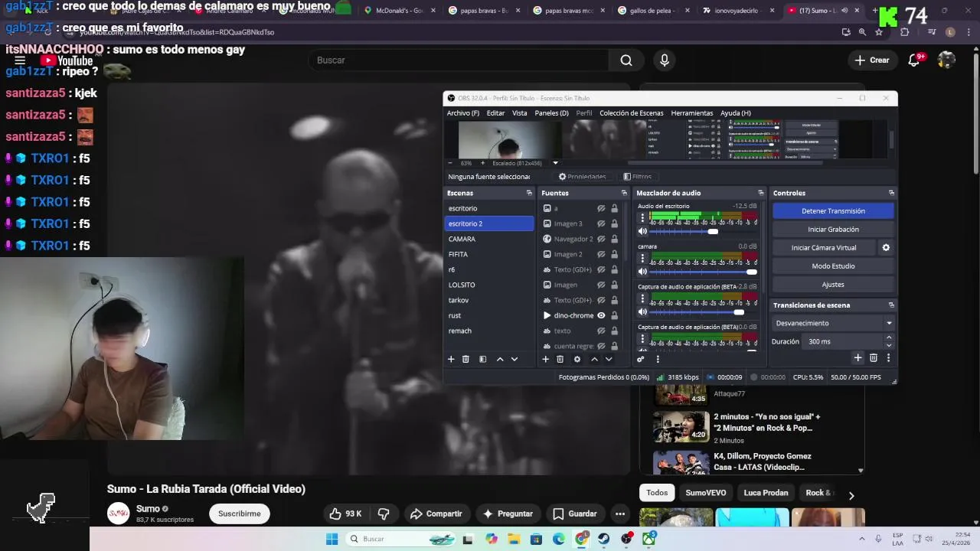This screenshot has width=980, height=551.
Task: Show source 'a' via eye icon
Action: click(x=601, y=208)
